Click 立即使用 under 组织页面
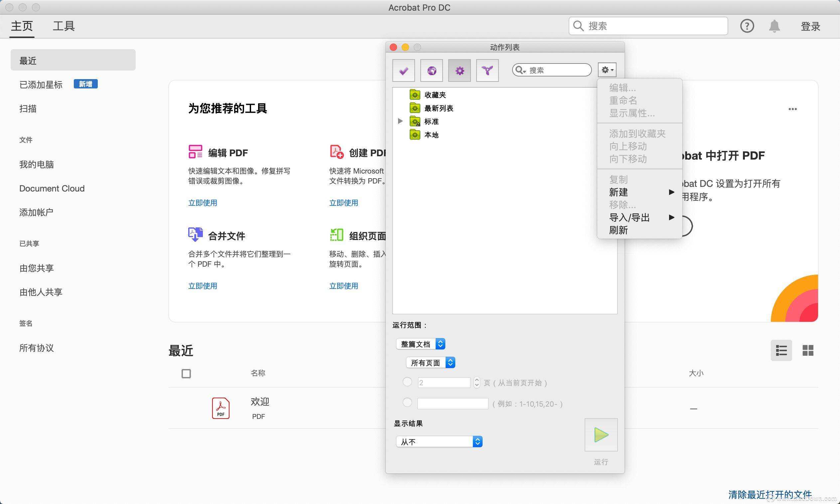Image resolution: width=840 pixels, height=504 pixels. [x=344, y=286]
